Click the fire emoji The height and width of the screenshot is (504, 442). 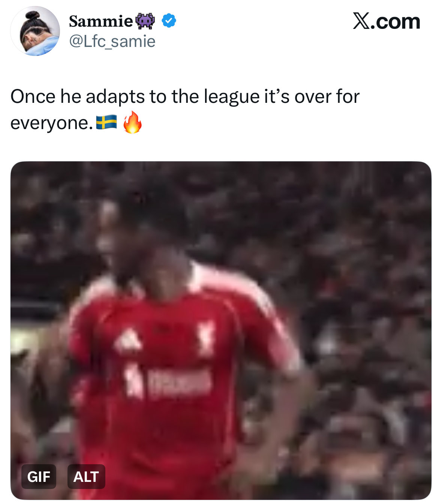[132, 122]
